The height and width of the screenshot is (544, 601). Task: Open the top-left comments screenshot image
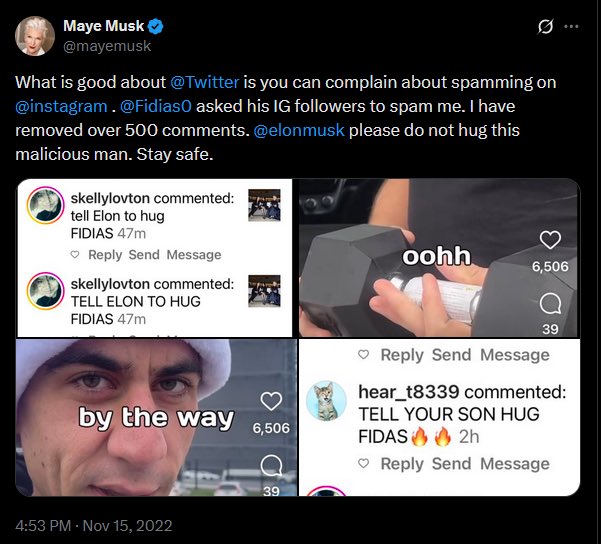[155, 257]
